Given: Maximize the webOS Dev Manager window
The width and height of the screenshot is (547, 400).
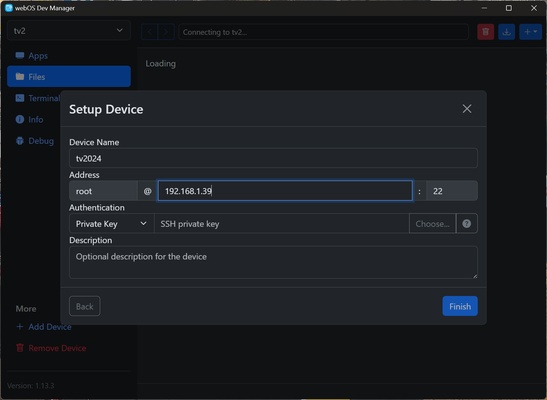Looking at the screenshot, I should click(509, 8).
